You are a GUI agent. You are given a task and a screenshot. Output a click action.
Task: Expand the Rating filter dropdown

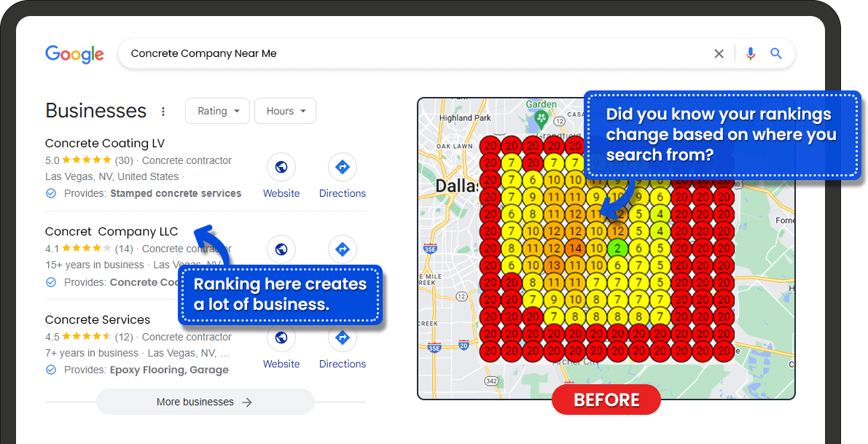(217, 111)
